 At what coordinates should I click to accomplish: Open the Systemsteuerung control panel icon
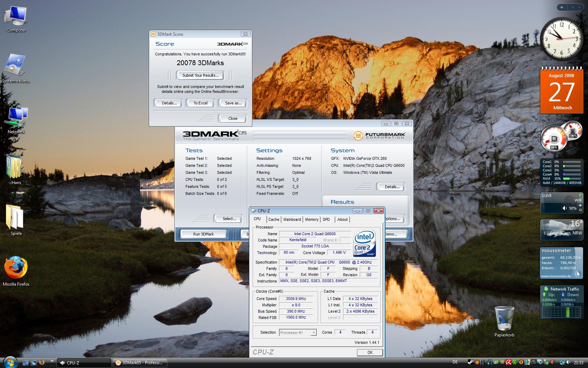[x=16, y=69]
